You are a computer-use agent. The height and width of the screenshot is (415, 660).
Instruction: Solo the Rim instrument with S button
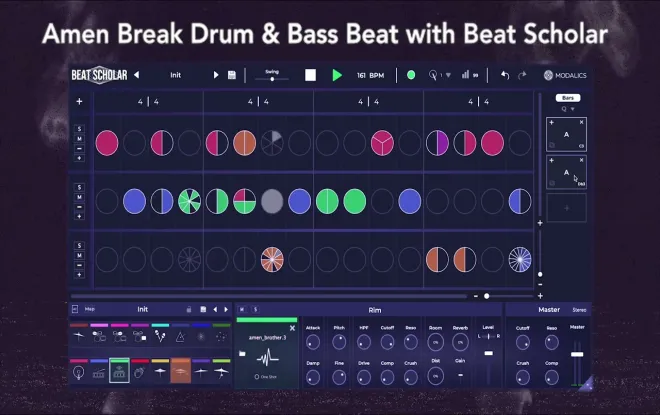click(x=255, y=309)
